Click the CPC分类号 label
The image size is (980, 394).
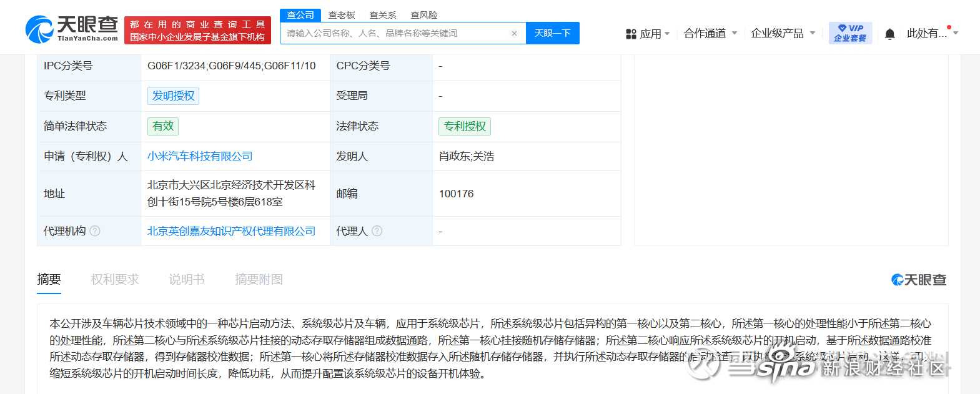(x=363, y=66)
